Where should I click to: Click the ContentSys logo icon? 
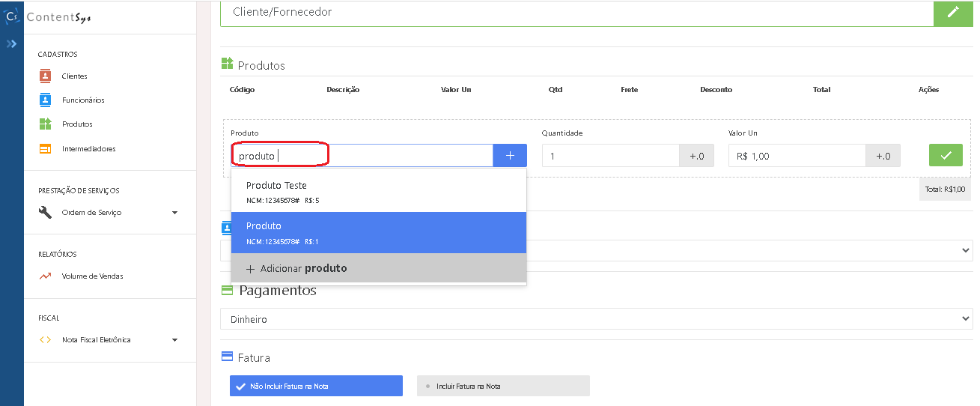(x=12, y=16)
